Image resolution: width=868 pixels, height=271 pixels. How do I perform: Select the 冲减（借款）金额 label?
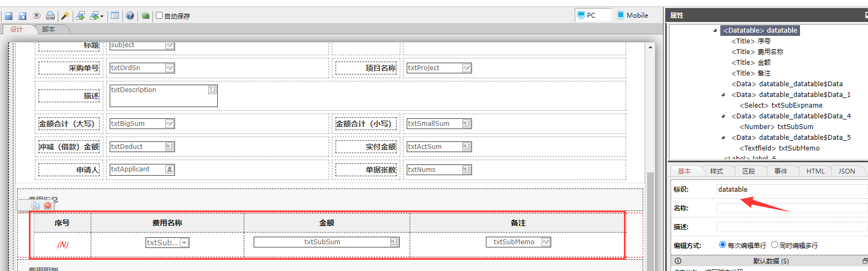click(x=69, y=147)
